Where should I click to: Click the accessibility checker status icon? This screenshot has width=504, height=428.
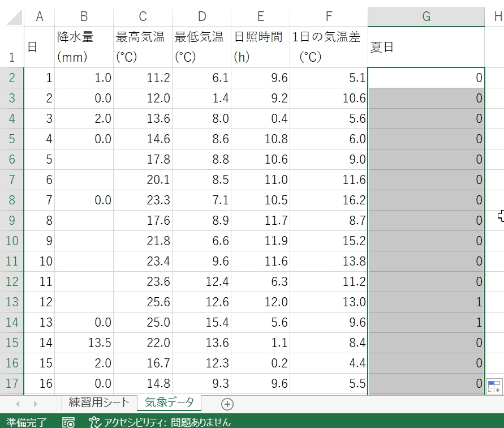click(x=95, y=422)
